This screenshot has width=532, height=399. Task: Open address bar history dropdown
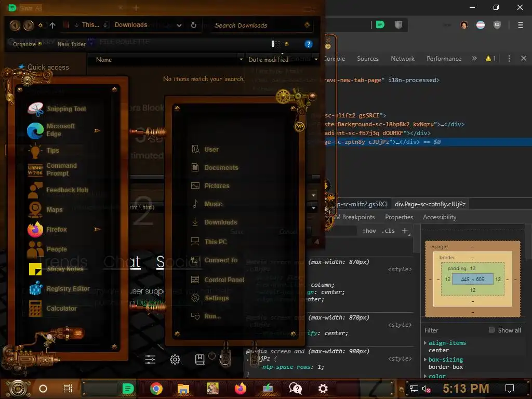[179, 25]
